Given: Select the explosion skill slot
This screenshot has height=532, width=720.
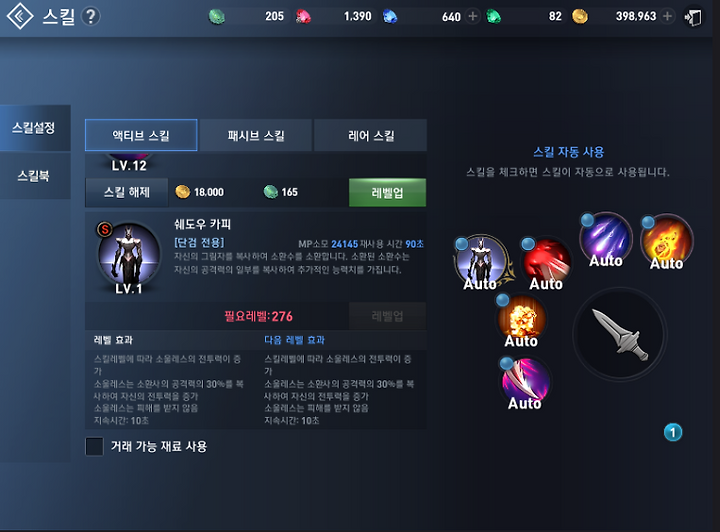Looking at the screenshot, I should click(521, 320).
